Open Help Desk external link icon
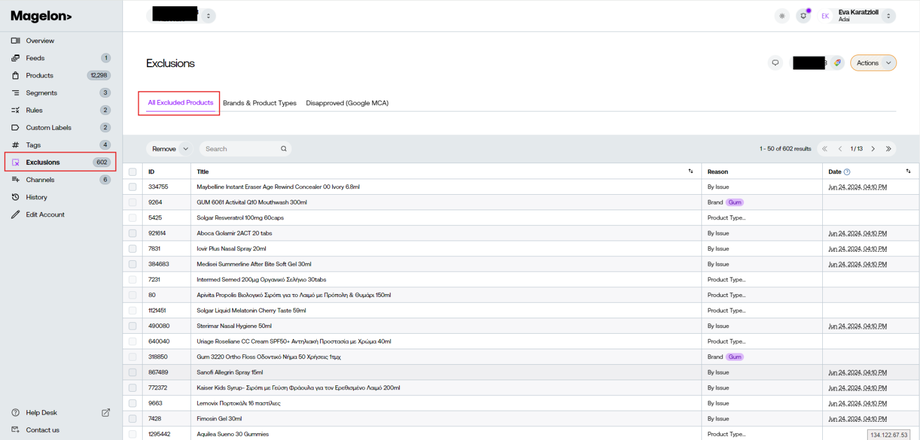Screen dimensions: 920x440 [106, 412]
